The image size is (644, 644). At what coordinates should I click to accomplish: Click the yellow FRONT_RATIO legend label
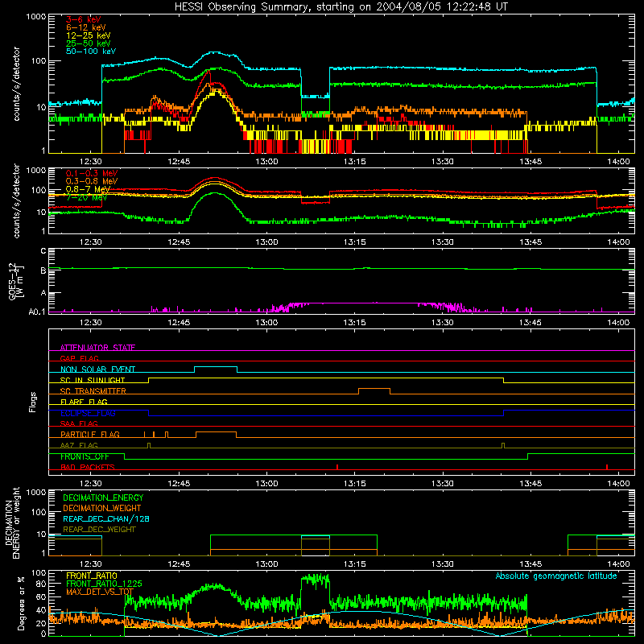[x=92, y=576]
